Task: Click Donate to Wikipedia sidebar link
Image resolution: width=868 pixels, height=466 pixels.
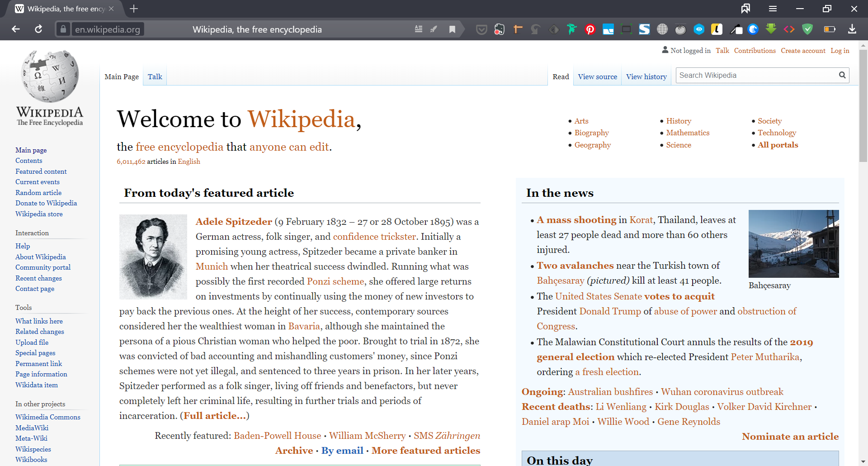Action: pyautogui.click(x=46, y=203)
